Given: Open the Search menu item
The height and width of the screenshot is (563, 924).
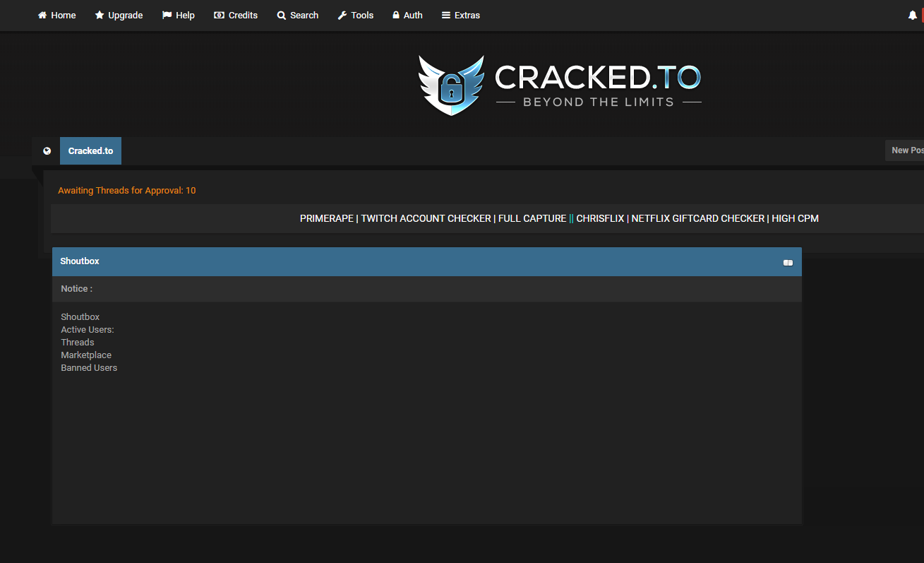Looking at the screenshot, I should click(x=297, y=15).
